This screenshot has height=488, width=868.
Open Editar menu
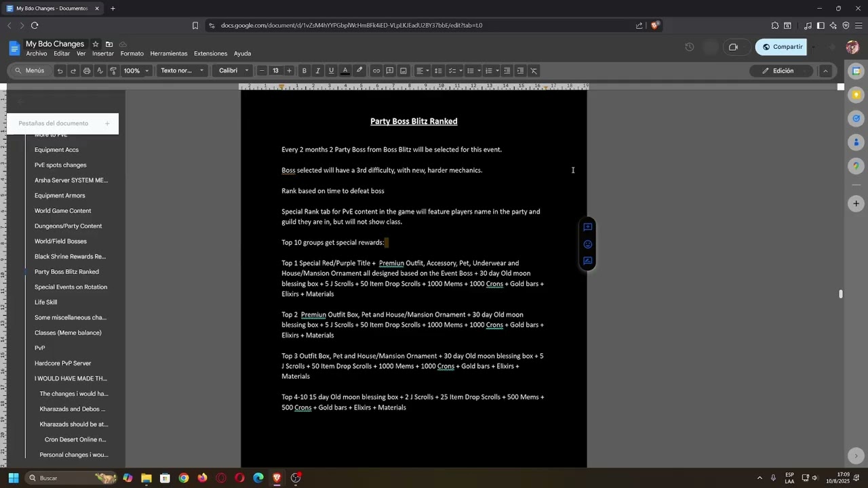coord(62,54)
